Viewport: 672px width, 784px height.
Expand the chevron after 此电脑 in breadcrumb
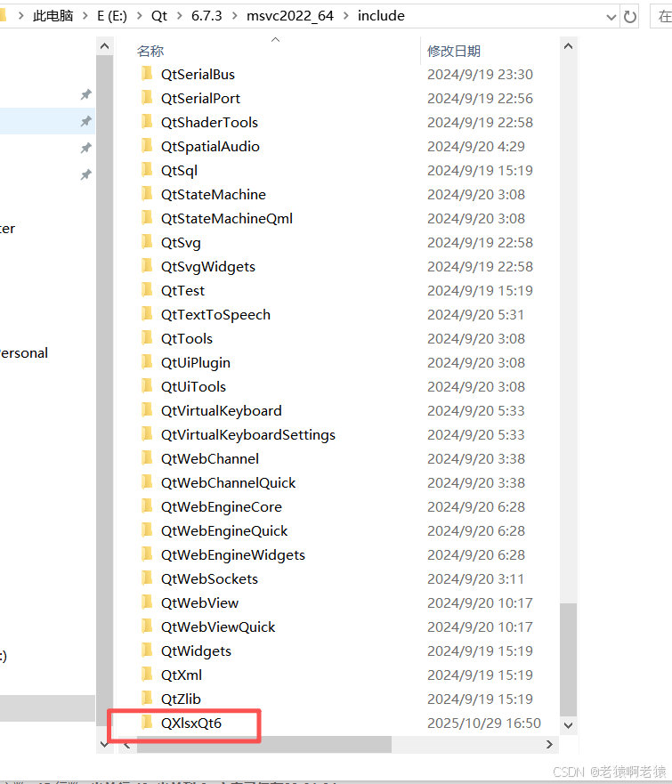[85, 16]
